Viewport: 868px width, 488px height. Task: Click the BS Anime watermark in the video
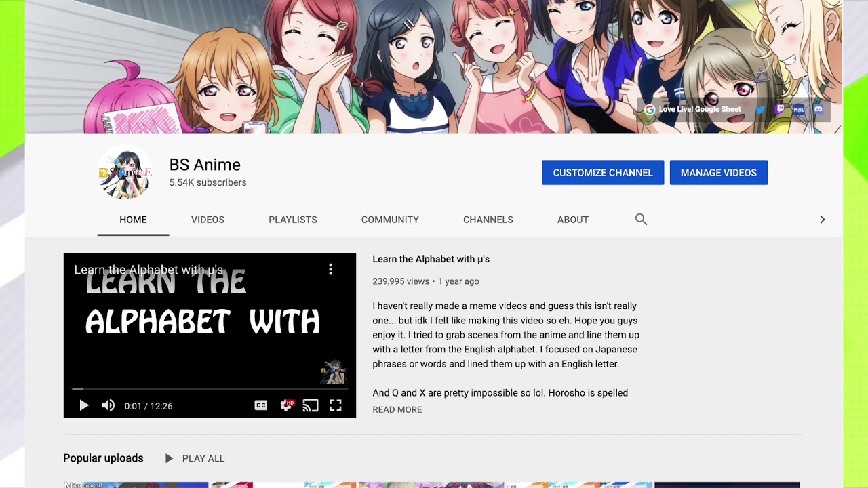pyautogui.click(x=333, y=372)
